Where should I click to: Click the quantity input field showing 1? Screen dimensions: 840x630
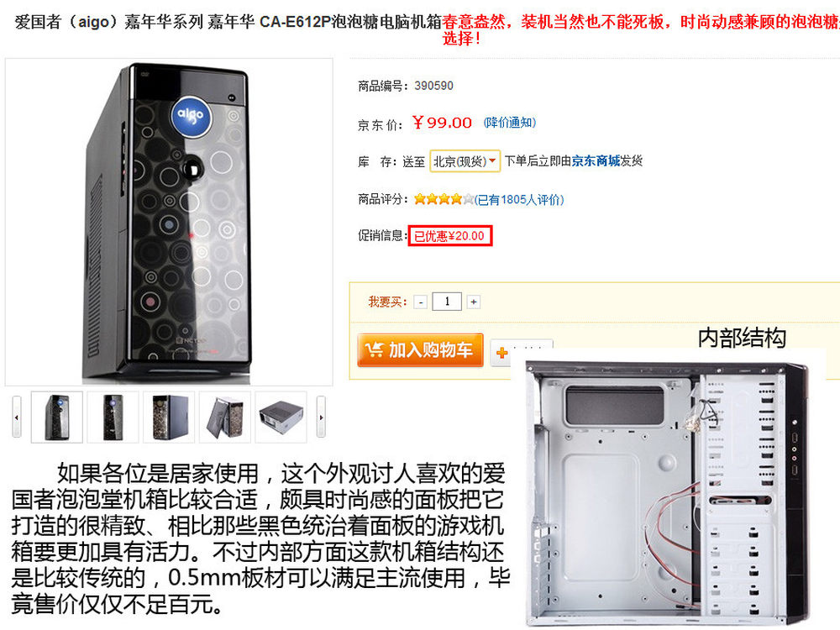[x=447, y=302]
